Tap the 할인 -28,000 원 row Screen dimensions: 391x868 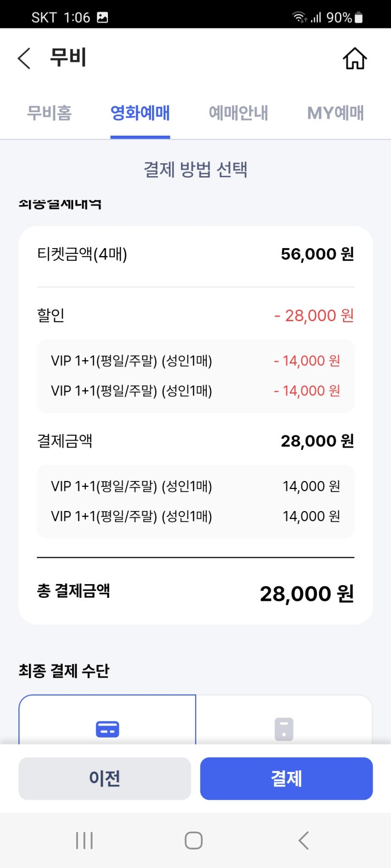pos(195,315)
